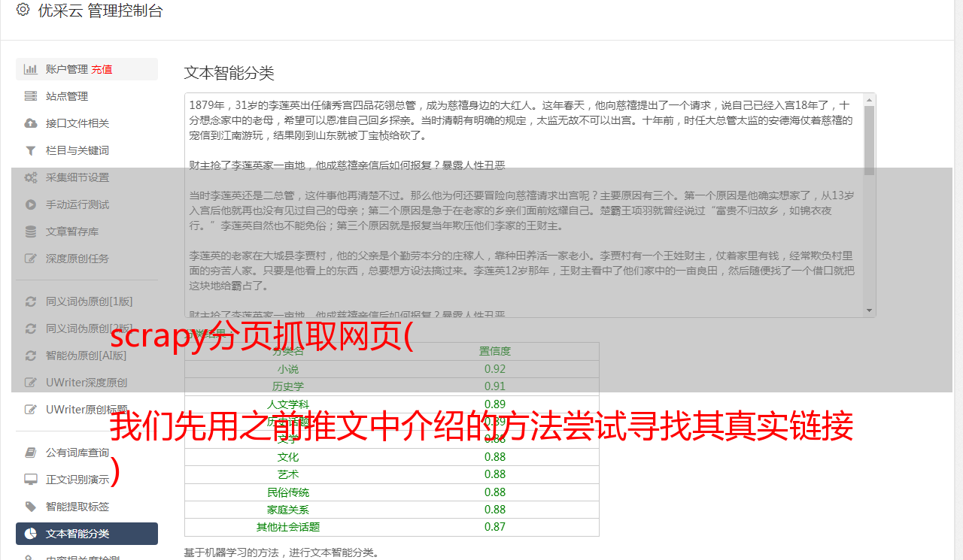Select 文本智能分类 in the sidebar

(x=77, y=534)
